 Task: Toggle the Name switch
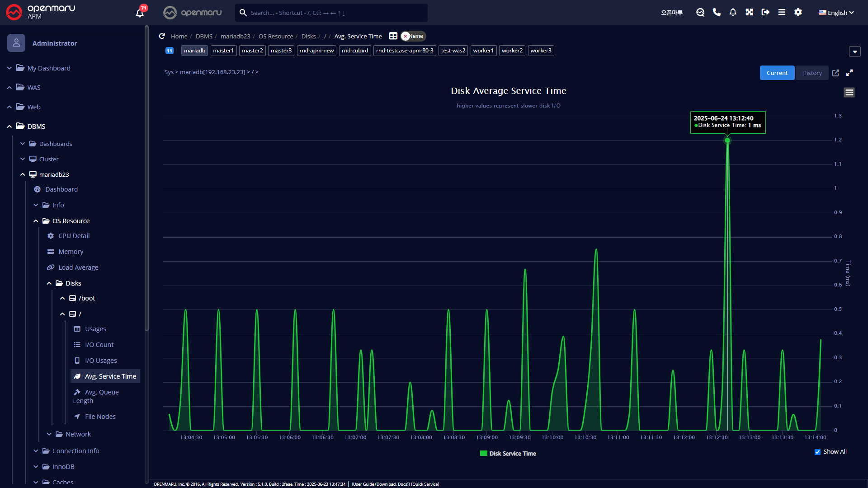pyautogui.click(x=413, y=36)
